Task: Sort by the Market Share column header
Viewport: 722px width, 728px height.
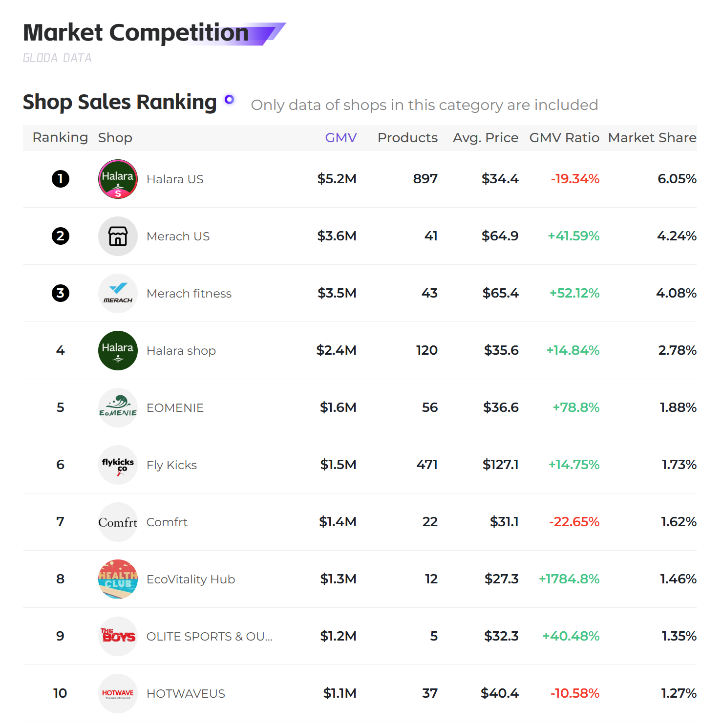Action: (652, 138)
